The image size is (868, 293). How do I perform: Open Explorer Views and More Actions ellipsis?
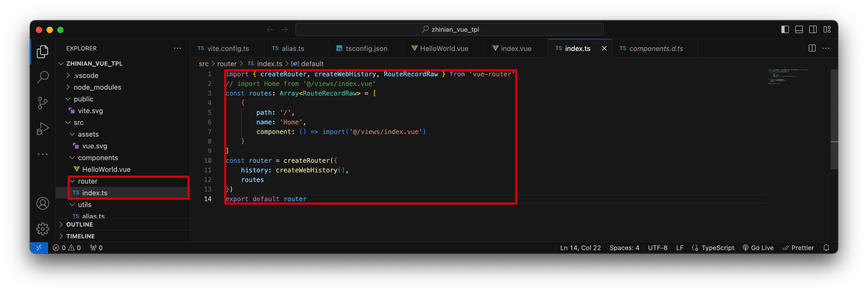[177, 48]
